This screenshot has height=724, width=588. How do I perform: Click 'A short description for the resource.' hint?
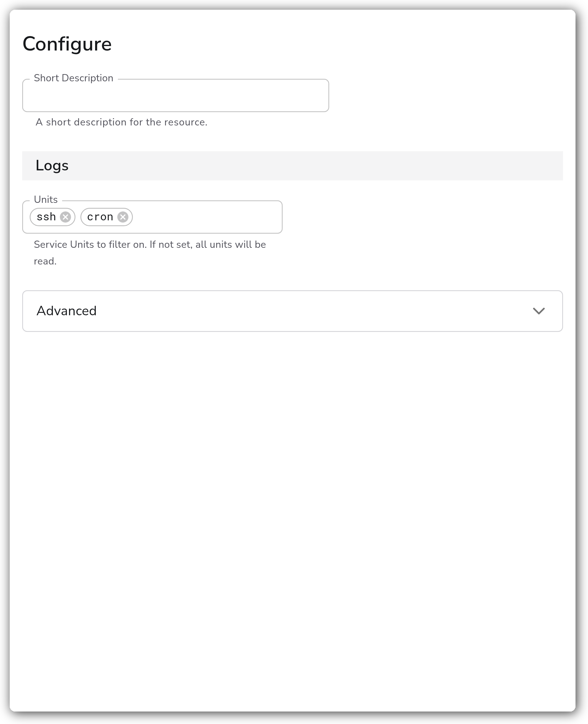pos(121,122)
